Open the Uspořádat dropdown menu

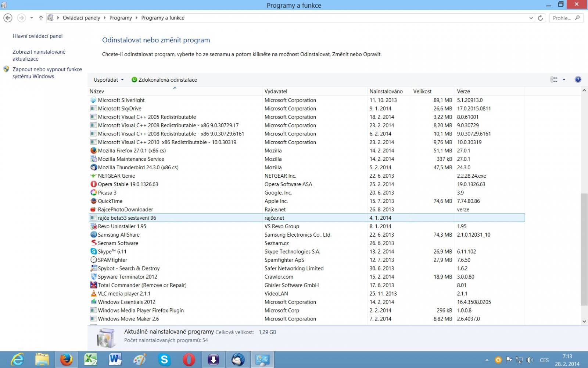(108, 80)
